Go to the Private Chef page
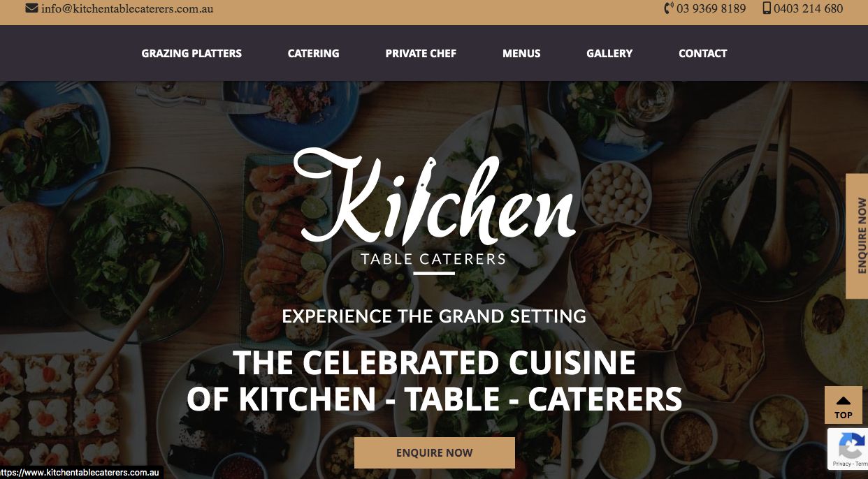 421,53
